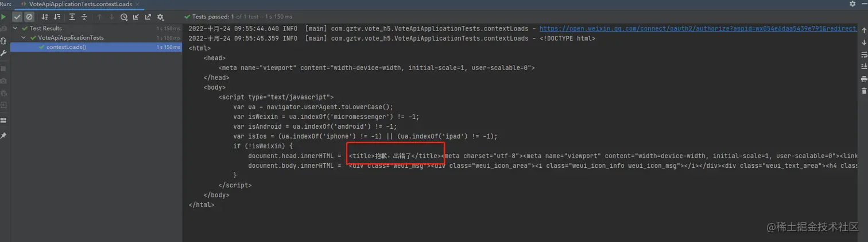Hide the Run tool window
This screenshot has height=242, width=868.
[863, 4]
